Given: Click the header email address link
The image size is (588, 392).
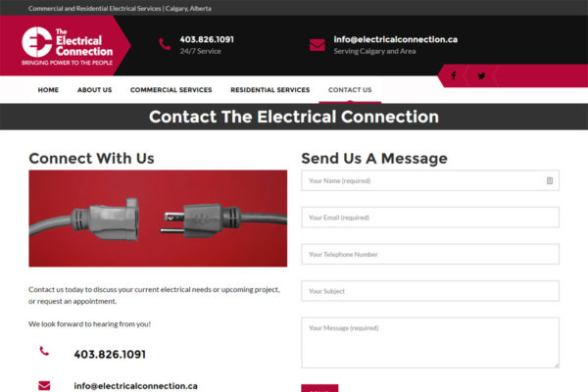Looking at the screenshot, I should (x=396, y=39).
